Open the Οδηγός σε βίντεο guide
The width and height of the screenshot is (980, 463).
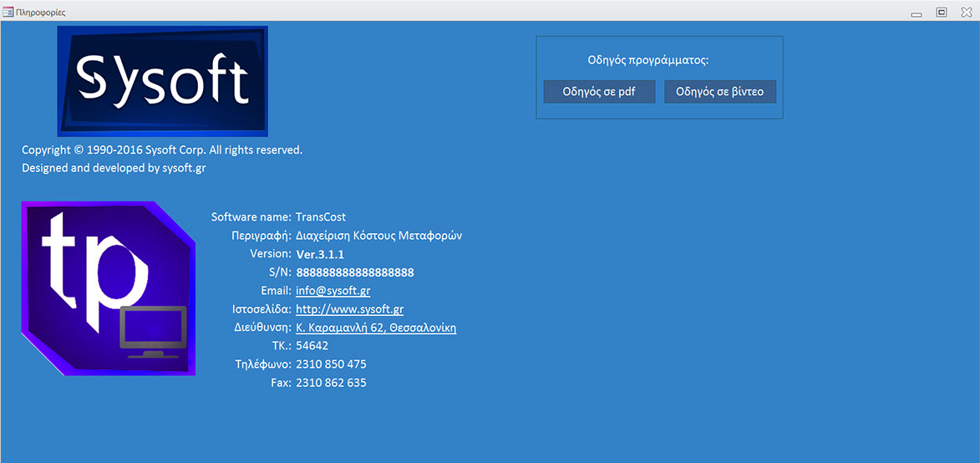tap(719, 92)
